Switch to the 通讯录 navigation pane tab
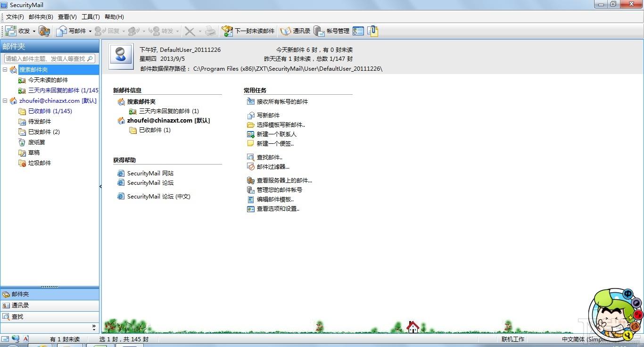Screen dimensions: 644x347 tap(50, 306)
